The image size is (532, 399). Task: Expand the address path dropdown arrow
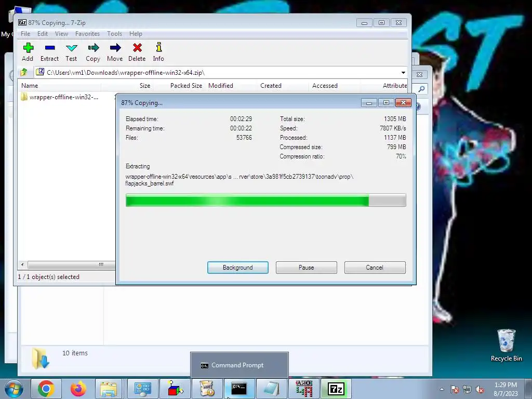coord(403,73)
